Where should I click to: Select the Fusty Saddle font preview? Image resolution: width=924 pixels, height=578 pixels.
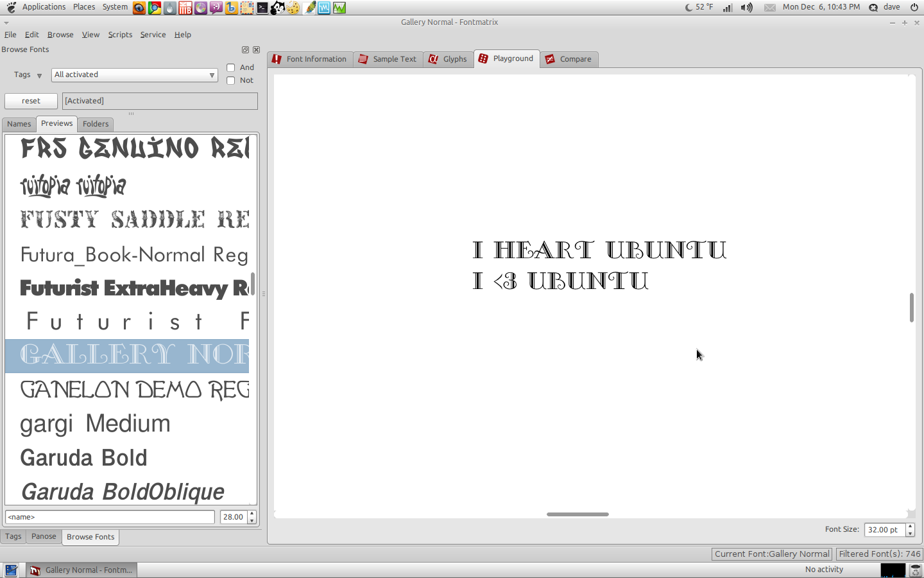pos(127,220)
